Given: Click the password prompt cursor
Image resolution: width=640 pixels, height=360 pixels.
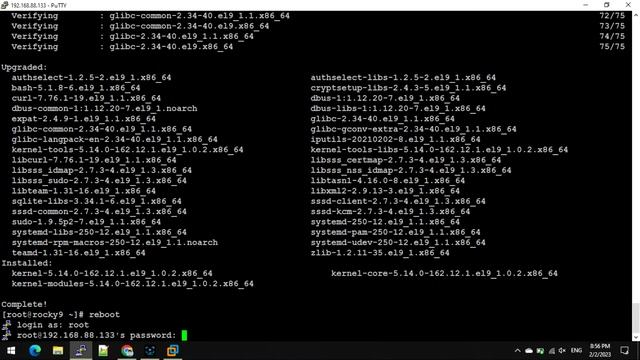Looking at the screenshot, I should (184, 336).
